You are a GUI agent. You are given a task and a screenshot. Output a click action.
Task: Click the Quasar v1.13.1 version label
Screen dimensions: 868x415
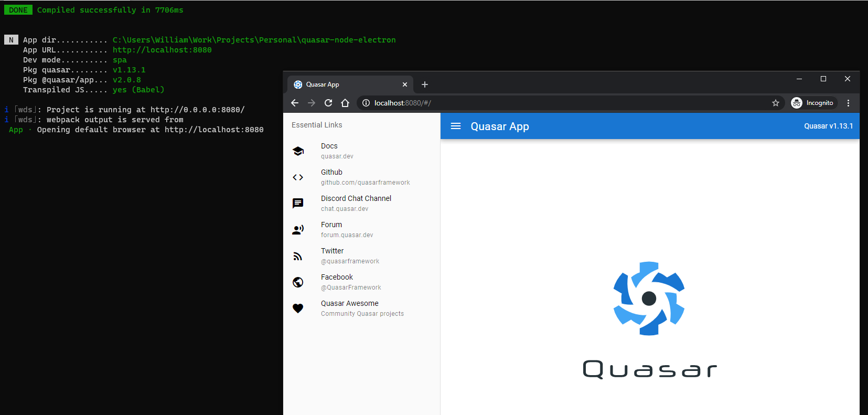pos(829,126)
